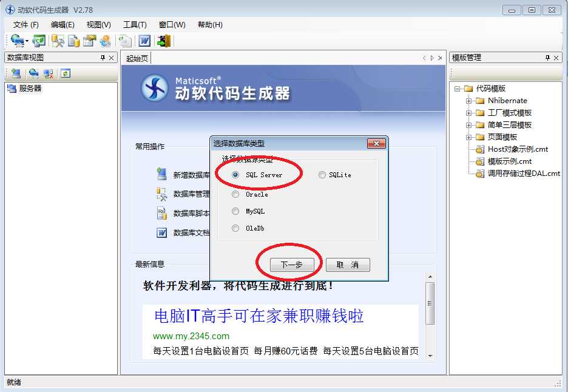The image size is (568, 392).
Task: Open the 视图(V) menu
Action: [x=98, y=25]
